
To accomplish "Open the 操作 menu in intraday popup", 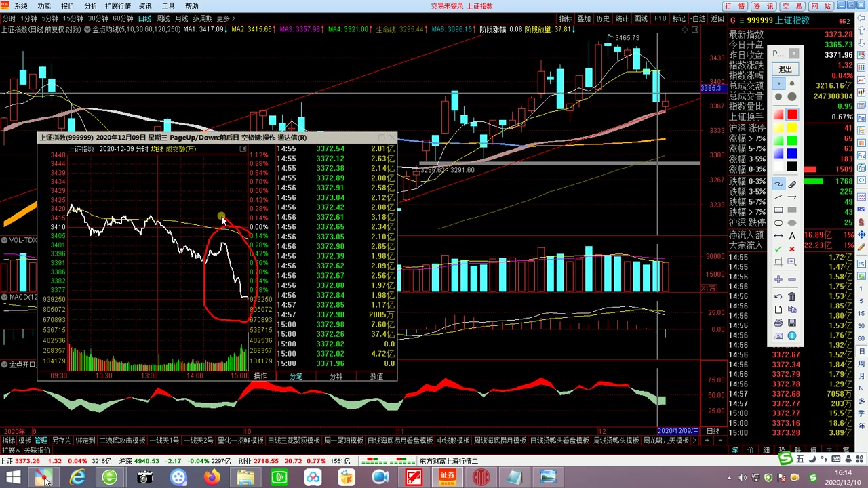I will [260, 375].
